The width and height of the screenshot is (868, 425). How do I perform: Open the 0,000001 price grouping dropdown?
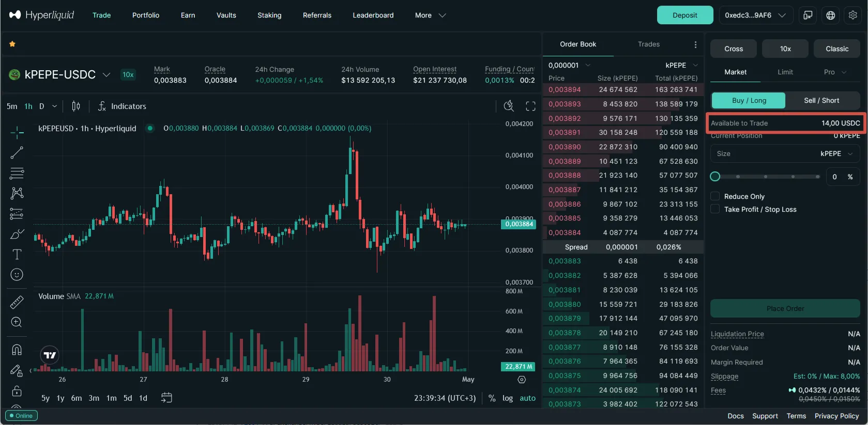569,65
